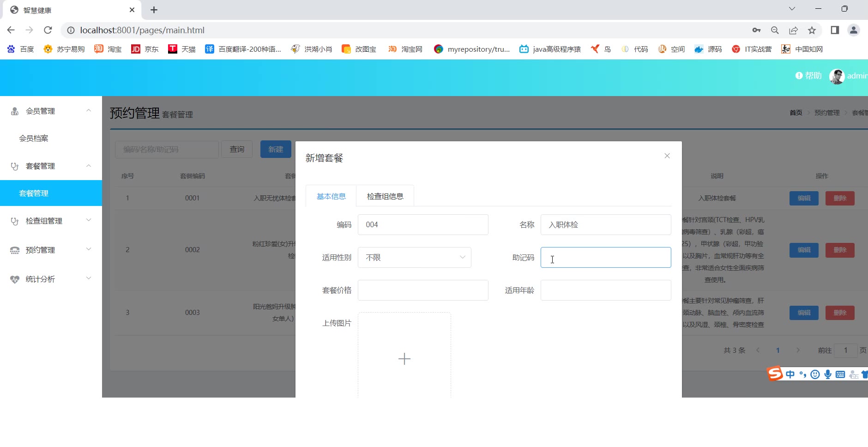Bookmark this page with star icon
This screenshot has width=868, height=447.
[x=812, y=30]
